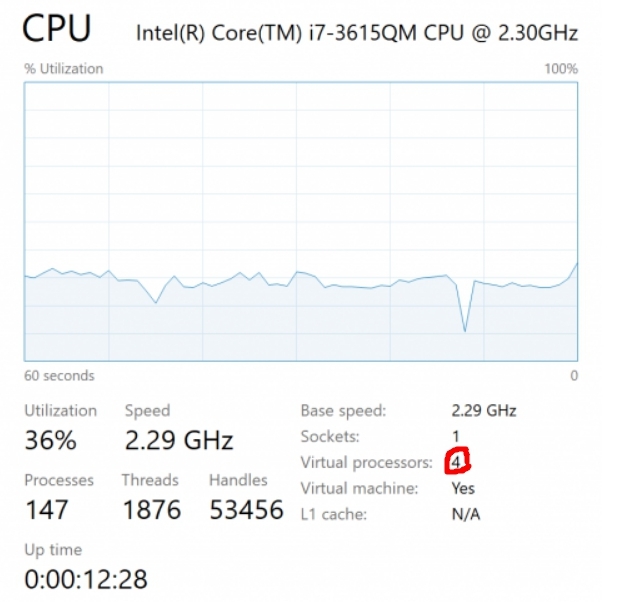Click the 60 seconds time axis label

click(x=59, y=376)
